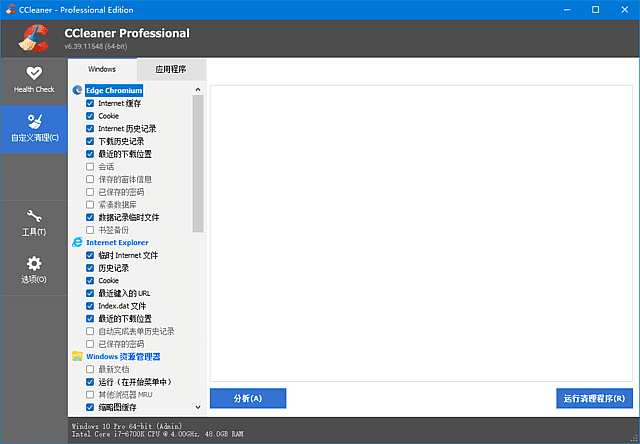Click the Windows 资源管理器 folder icon
This screenshot has width=640, height=444.
pos(78,356)
